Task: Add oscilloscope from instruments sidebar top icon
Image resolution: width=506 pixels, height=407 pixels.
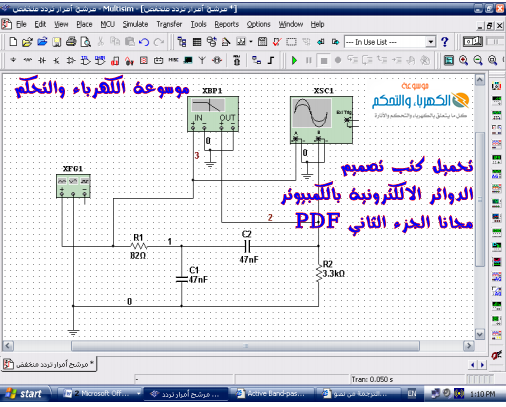Action: tap(496, 86)
